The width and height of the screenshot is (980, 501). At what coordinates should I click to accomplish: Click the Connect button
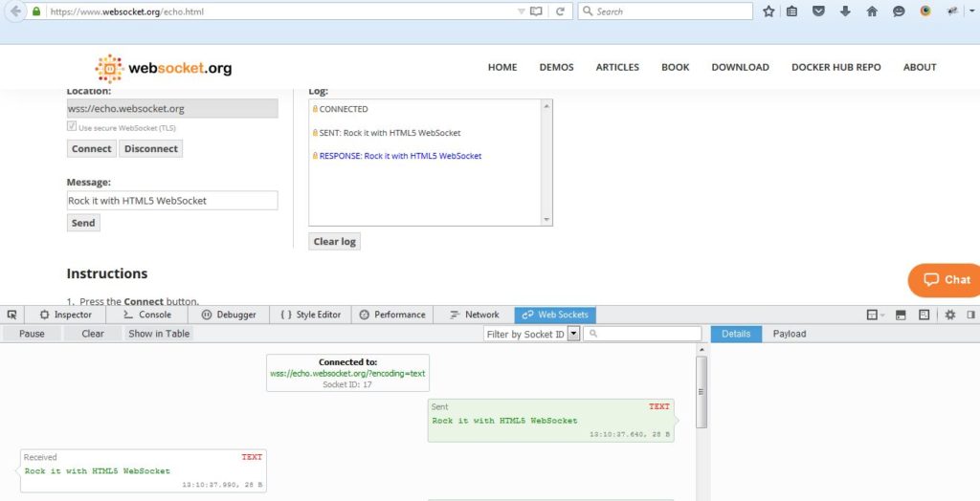tap(91, 149)
